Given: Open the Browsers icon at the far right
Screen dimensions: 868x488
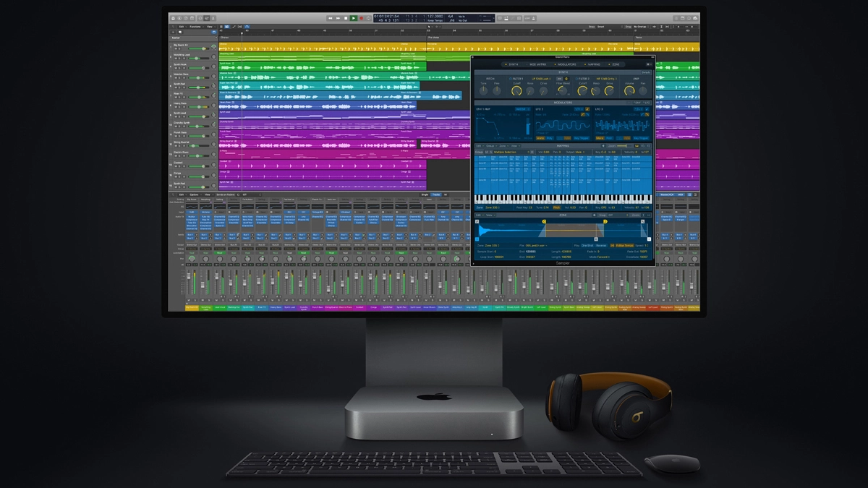Looking at the screenshot, I should (695, 18).
